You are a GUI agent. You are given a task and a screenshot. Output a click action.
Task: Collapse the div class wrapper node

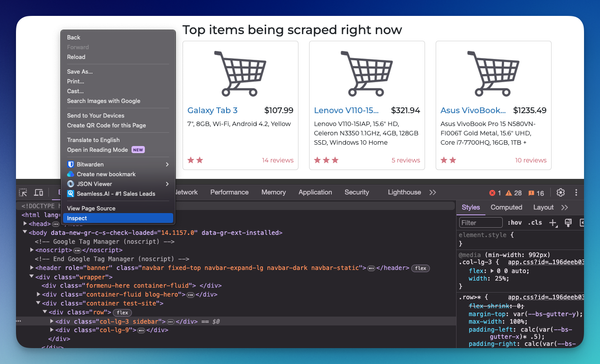(x=31, y=276)
